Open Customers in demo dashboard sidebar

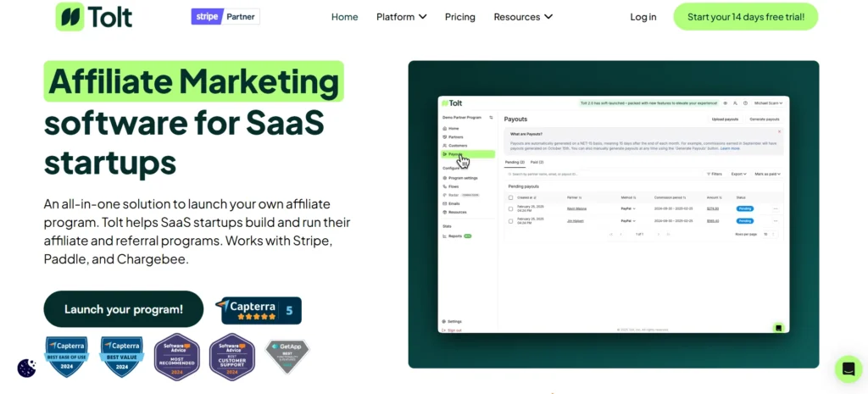click(x=457, y=146)
